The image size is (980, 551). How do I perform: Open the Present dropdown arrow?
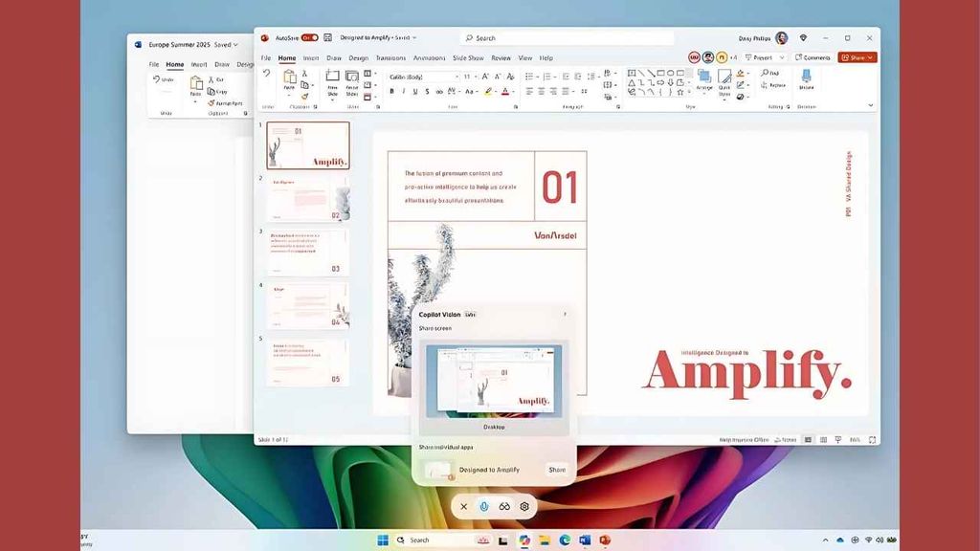pyautogui.click(x=783, y=57)
